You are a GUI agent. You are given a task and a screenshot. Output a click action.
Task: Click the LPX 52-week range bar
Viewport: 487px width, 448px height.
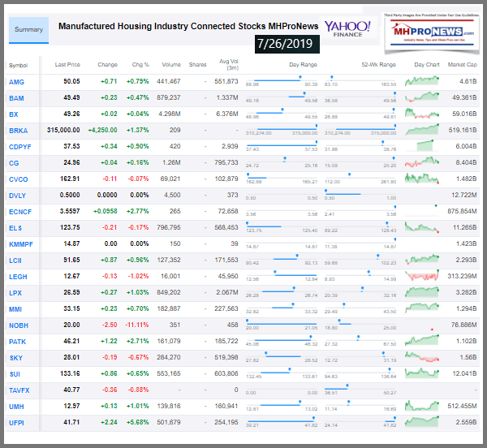coord(360,291)
